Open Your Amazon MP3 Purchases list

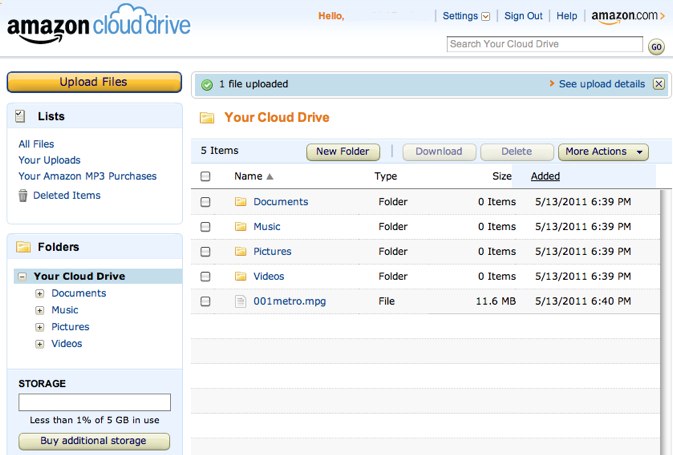[87, 176]
